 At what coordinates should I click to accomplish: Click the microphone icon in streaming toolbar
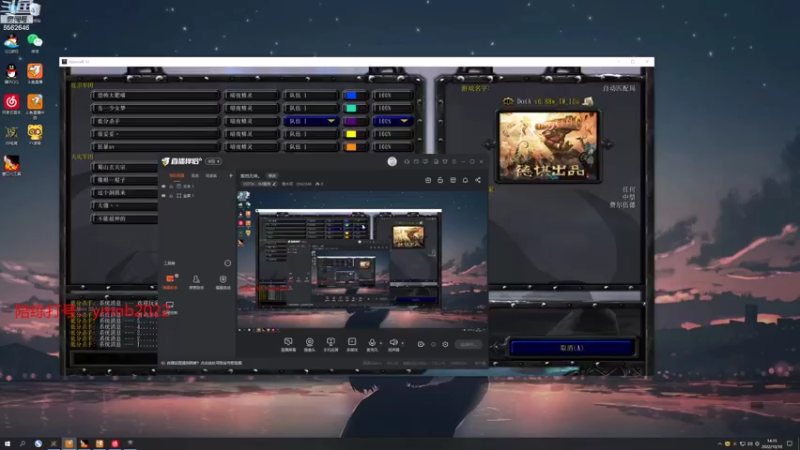[x=372, y=342]
